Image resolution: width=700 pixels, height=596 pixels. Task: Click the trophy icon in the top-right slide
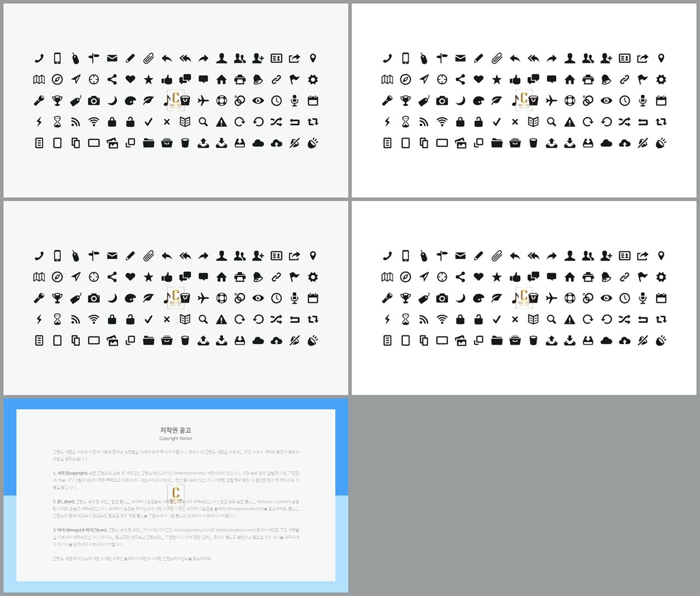[405, 101]
